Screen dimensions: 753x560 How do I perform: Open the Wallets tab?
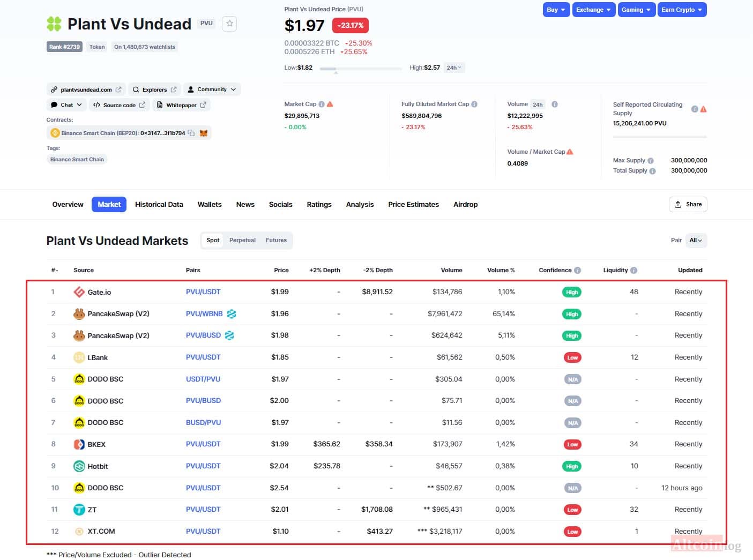pyautogui.click(x=210, y=204)
